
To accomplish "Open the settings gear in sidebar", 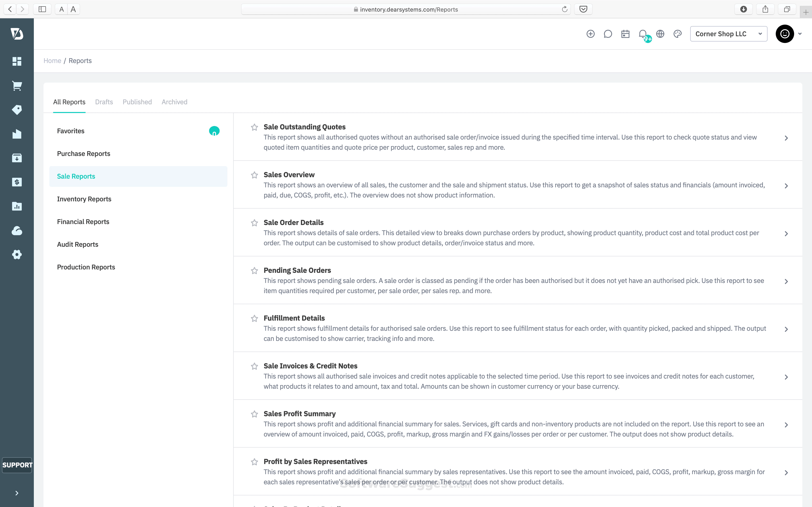I will (x=17, y=254).
